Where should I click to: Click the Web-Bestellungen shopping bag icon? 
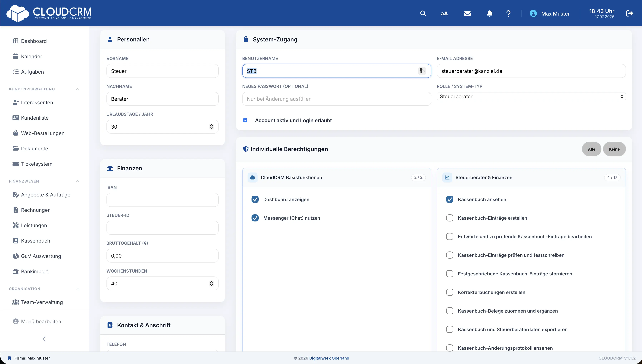(x=16, y=133)
